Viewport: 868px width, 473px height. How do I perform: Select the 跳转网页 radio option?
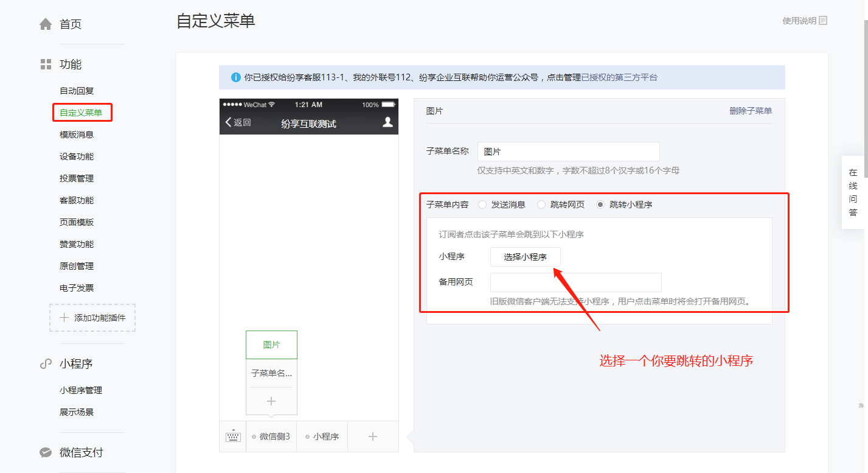click(x=541, y=205)
